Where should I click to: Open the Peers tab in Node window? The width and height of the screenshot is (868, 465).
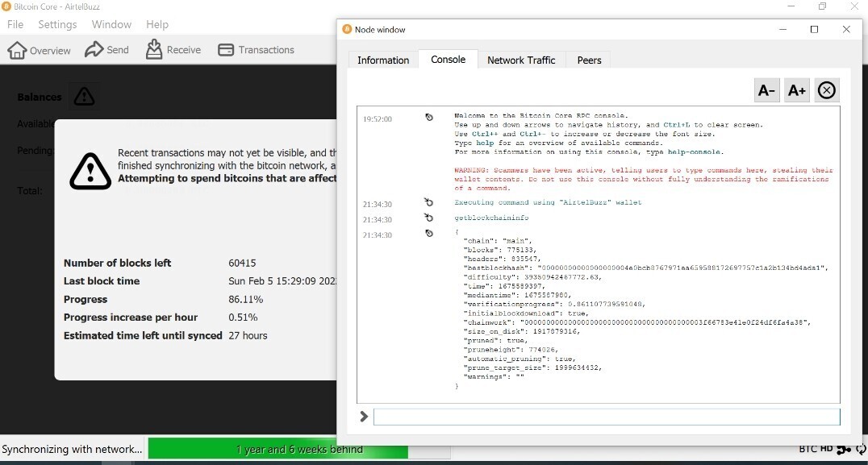(x=589, y=60)
